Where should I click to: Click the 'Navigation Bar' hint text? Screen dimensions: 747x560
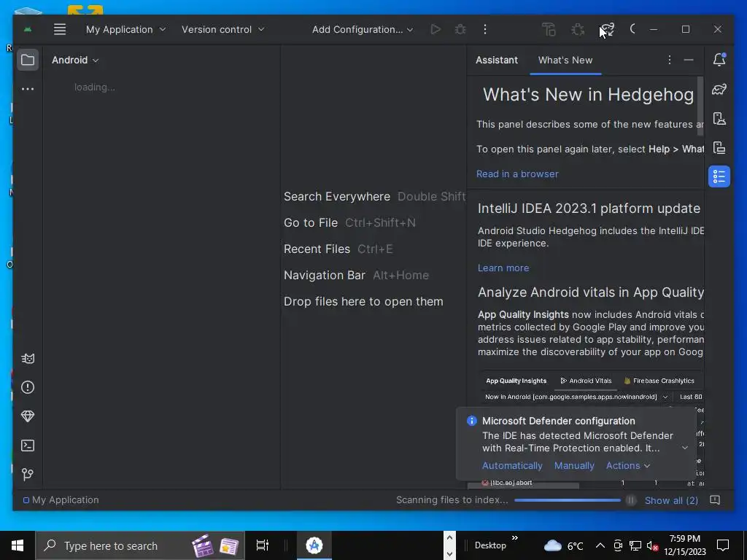pyautogui.click(x=325, y=275)
